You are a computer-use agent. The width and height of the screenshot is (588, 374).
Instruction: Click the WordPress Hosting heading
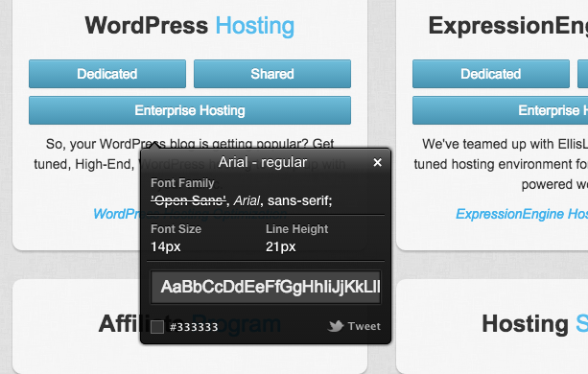190,26
